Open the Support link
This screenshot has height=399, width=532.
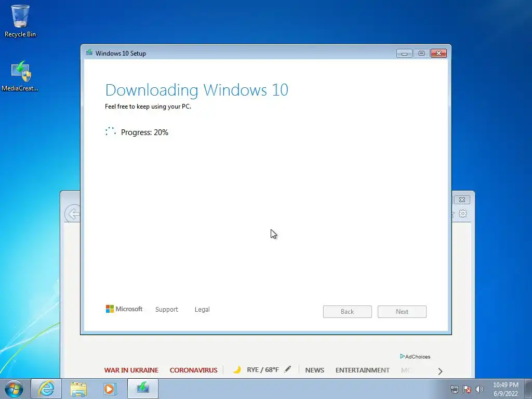[167, 310]
